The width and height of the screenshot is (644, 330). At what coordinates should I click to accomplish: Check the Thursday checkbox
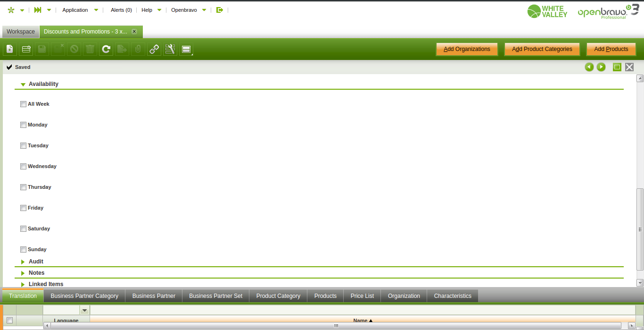pyautogui.click(x=23, y=187)
